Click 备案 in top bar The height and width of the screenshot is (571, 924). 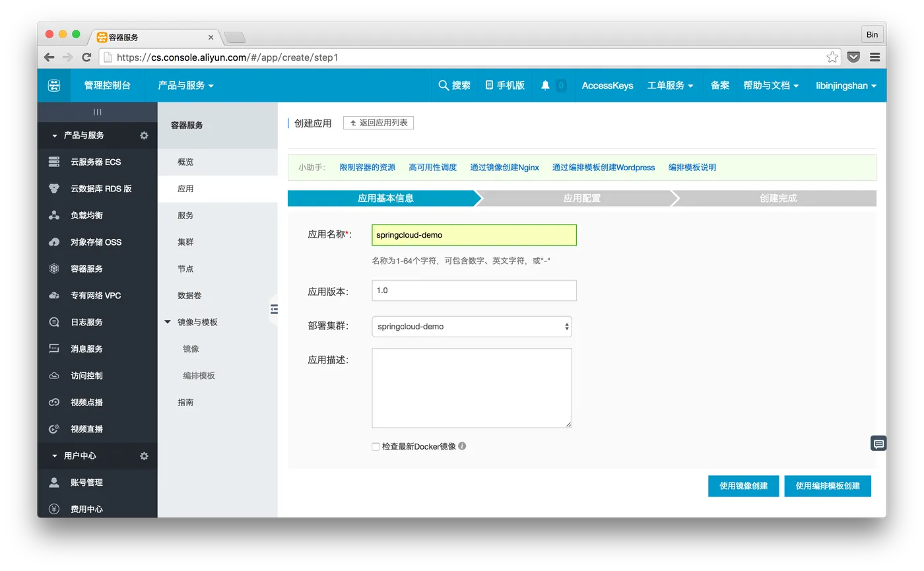tap(719, 85)
